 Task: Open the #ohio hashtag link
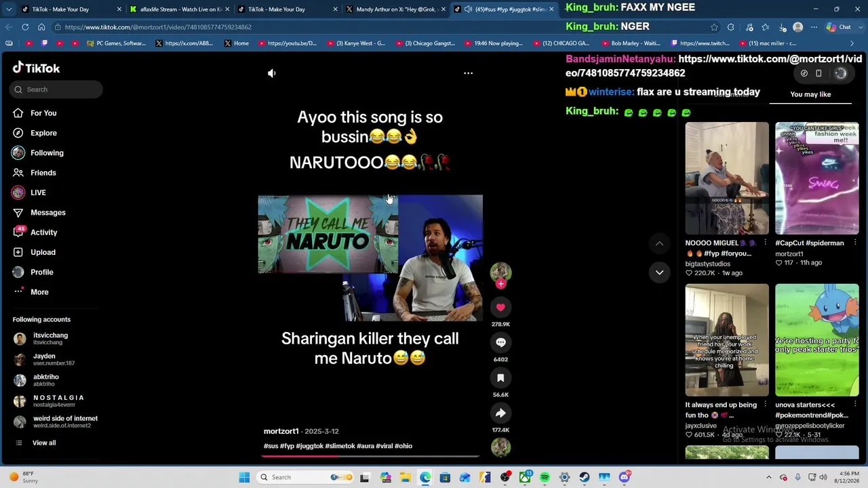coord(403,446)
